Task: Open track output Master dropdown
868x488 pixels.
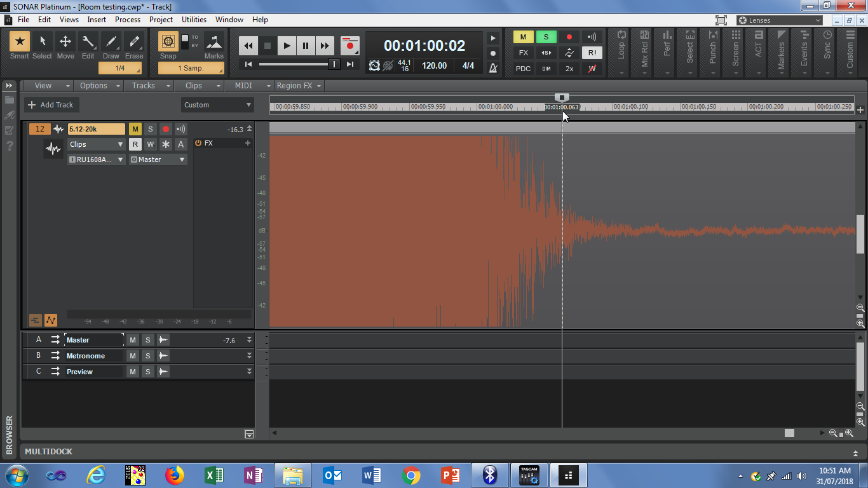Action: (x=158, y=159)
